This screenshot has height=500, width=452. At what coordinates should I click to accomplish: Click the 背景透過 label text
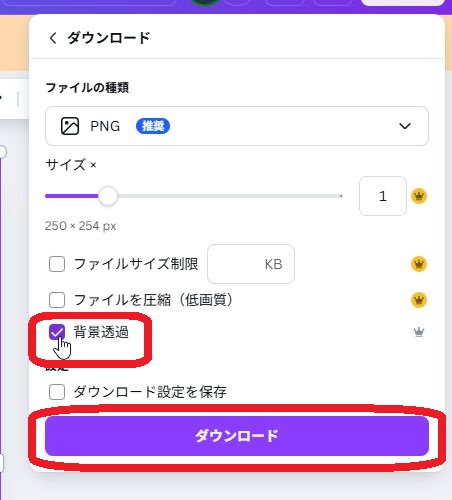point(101,332)
